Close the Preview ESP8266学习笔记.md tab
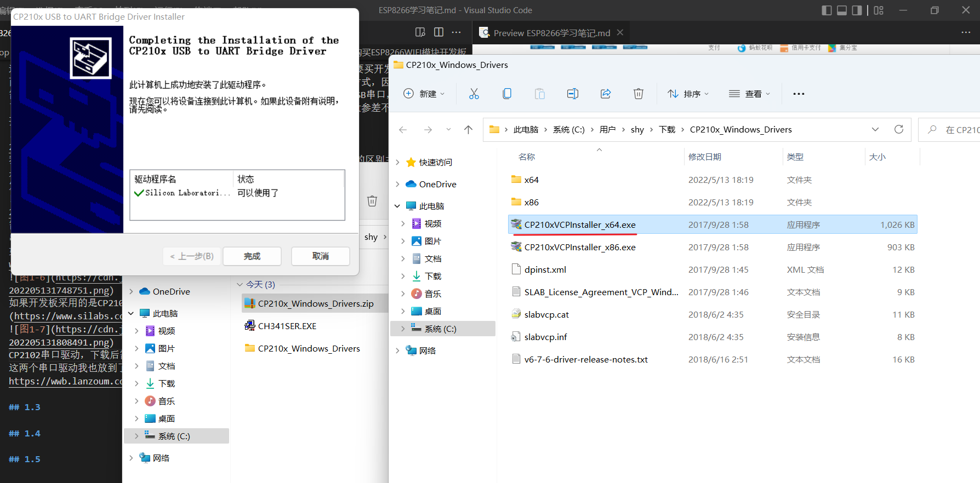980x483 pixels. click(x=620, y=32)
